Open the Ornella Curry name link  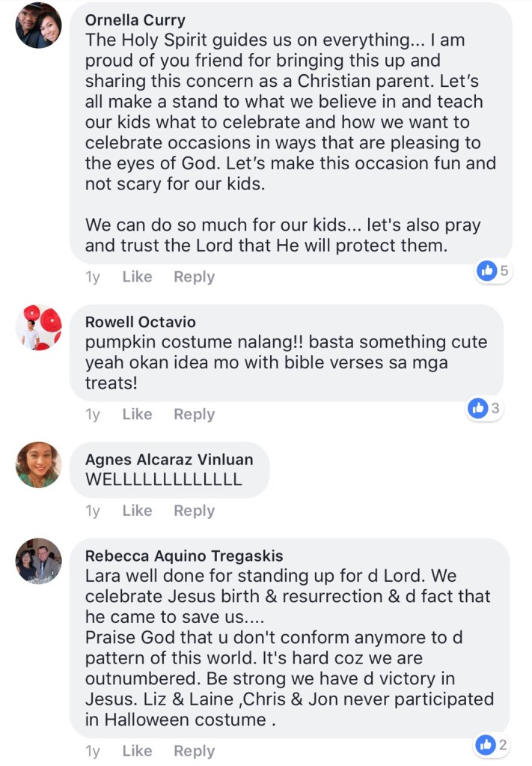(x=135, y=19)
